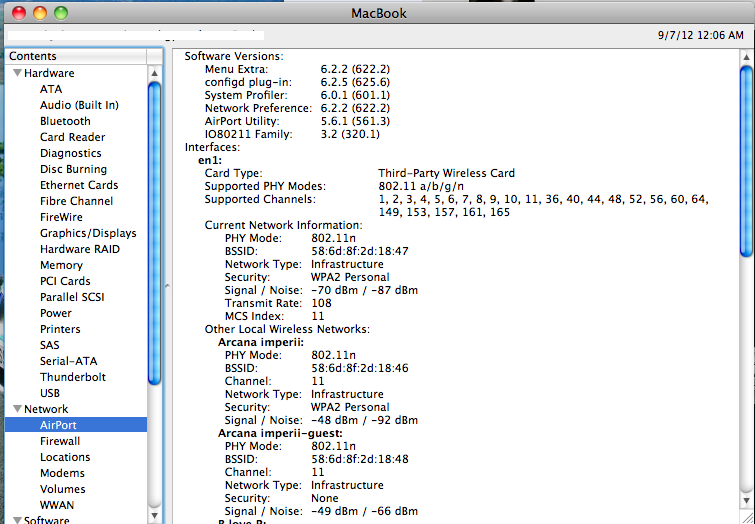Select PCI Cards entry
Viewport: 755px width, 524px height.
[x=65, y=281]
